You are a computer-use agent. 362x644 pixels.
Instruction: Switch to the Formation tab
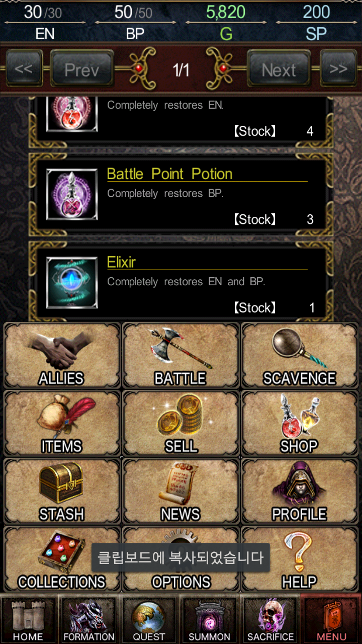coord(88,619)
